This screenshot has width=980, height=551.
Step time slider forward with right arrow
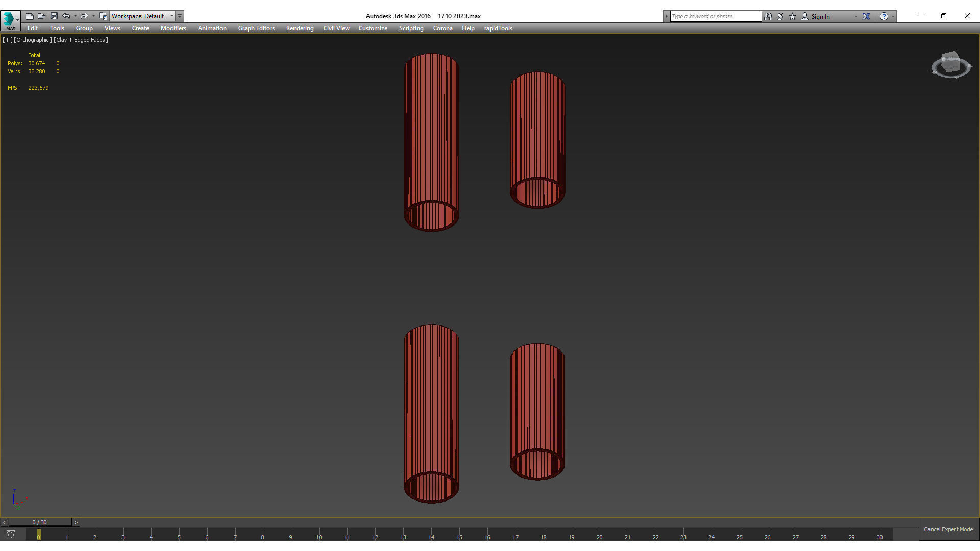[x=76, y=522]
